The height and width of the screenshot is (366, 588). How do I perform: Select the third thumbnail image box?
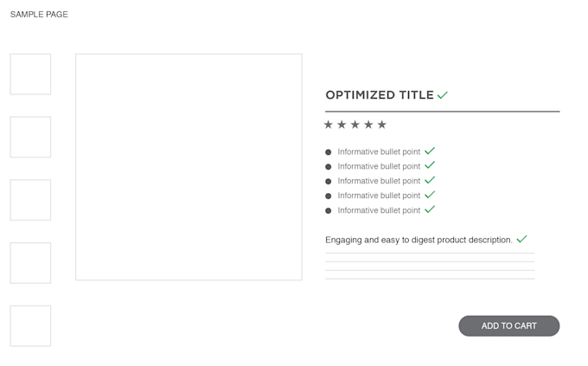30,200
